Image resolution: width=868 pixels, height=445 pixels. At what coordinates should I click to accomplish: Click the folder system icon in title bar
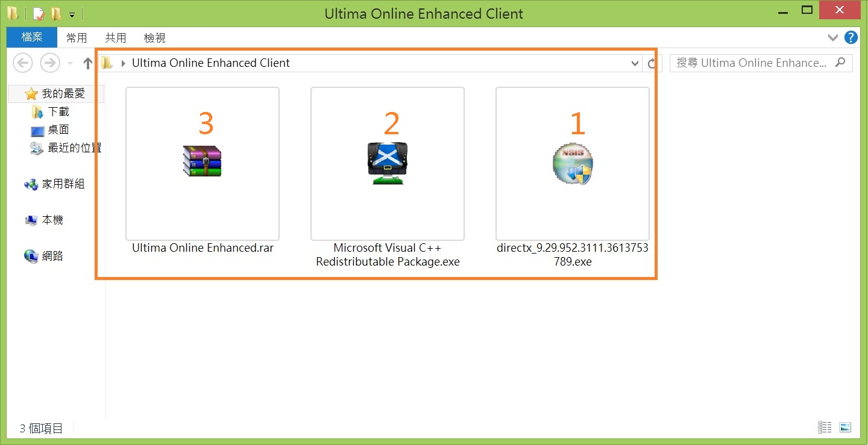pos(13,13)
